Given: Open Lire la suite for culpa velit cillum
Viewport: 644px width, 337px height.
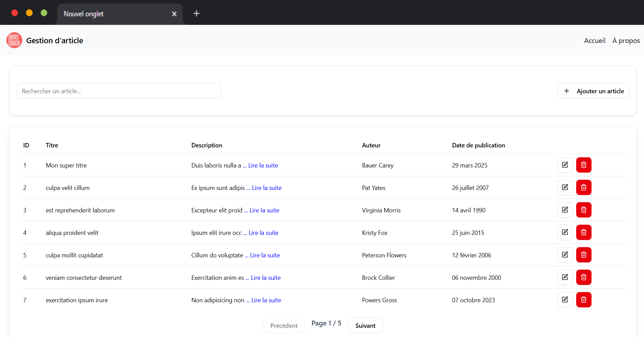Looking at the screenshot, I should coord(267,188).
